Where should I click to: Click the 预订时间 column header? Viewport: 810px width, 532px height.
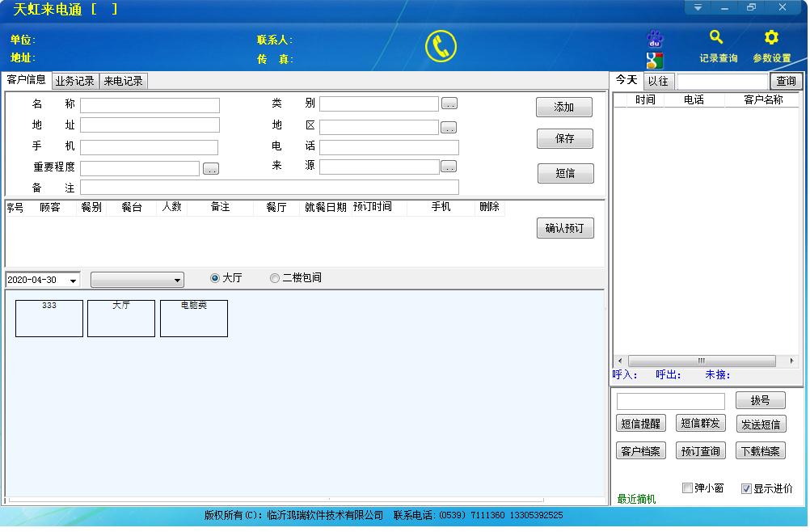[373, 207]
